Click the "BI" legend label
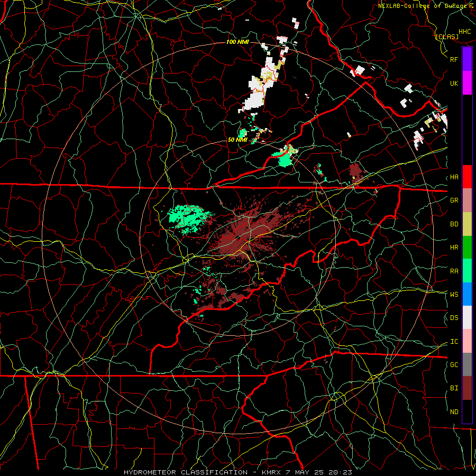 point(454,388)
